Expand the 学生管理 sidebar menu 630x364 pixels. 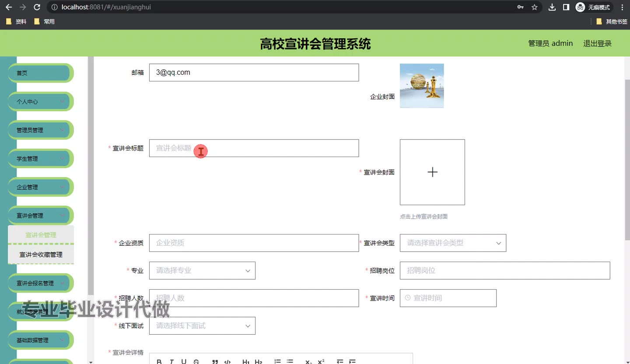click(x=40, y=158)
